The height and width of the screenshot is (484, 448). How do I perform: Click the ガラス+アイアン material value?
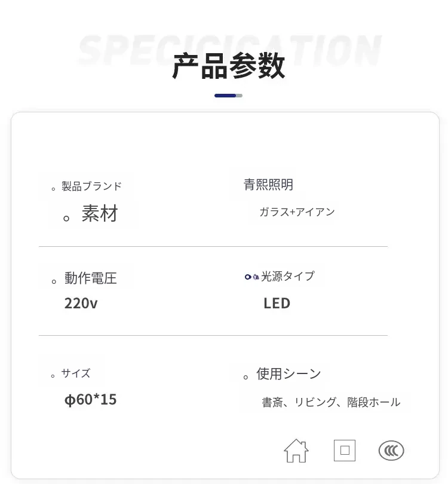pyautogui.click(x=297, y=212)
